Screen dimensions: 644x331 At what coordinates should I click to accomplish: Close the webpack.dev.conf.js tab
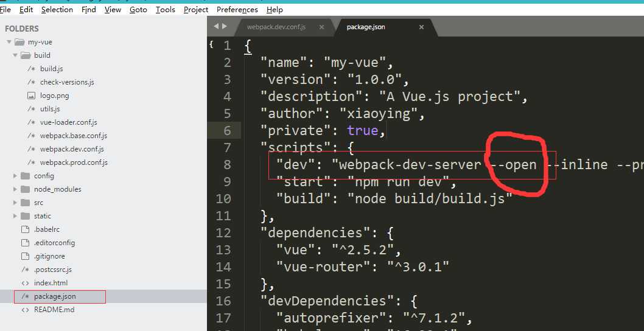pos(321,27)
